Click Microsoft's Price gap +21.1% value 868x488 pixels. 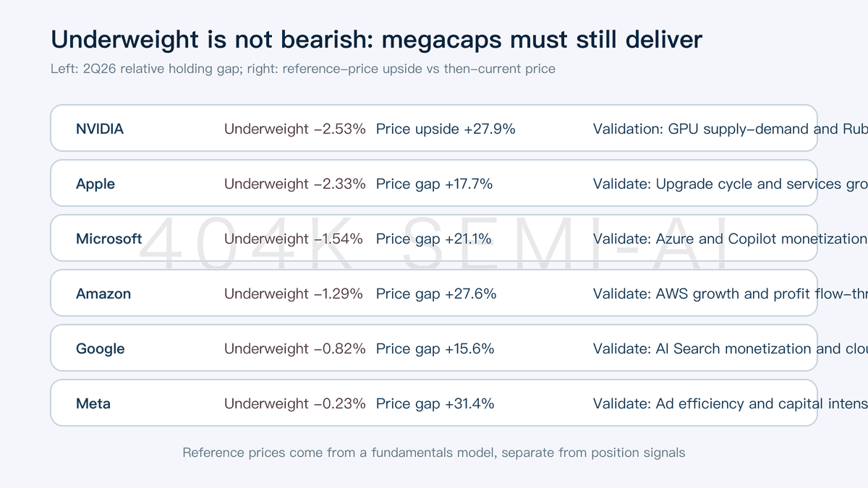(434, 239)
